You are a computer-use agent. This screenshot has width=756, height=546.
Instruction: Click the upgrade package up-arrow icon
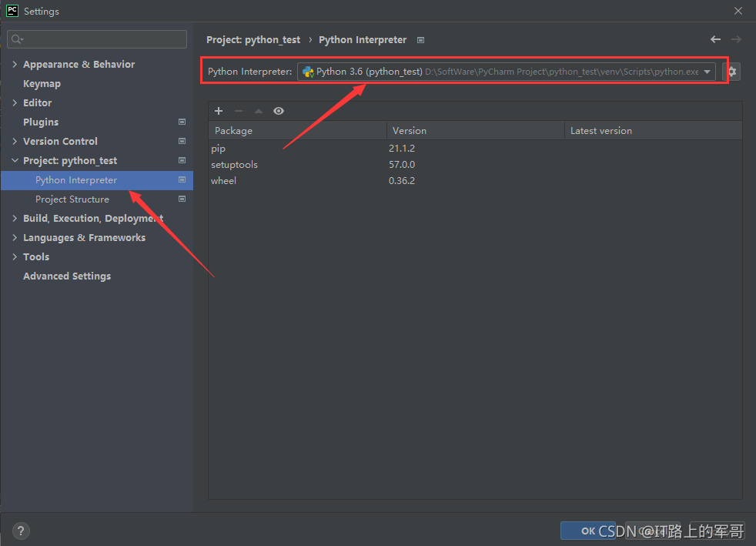coord(259,111)
